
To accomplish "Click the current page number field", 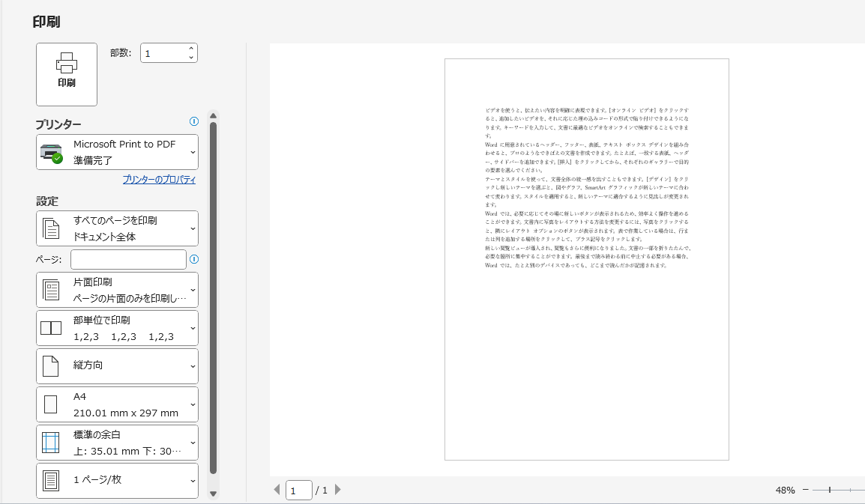I will point(298,491).
